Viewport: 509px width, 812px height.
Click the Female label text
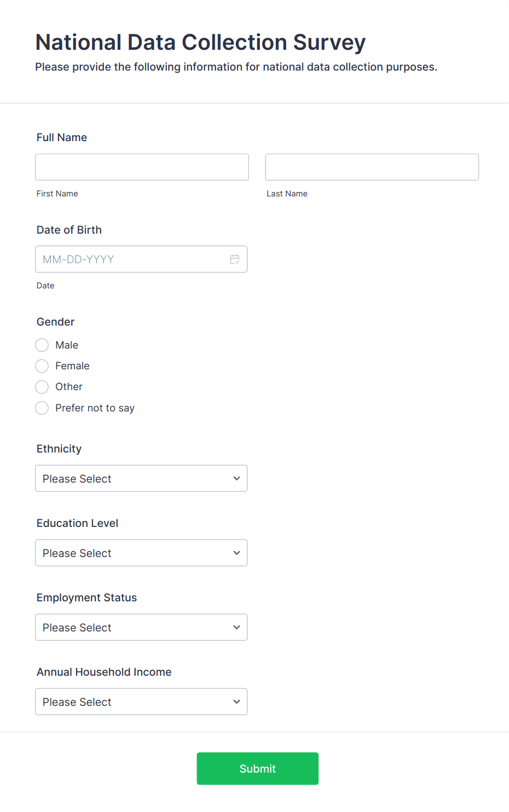tap(72, 366)
